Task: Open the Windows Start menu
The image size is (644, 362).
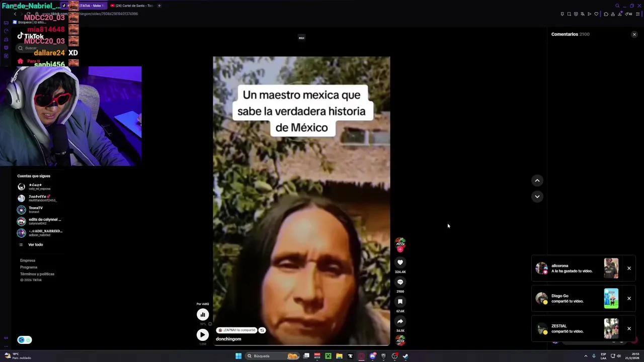Action: [x=238, y=356]
